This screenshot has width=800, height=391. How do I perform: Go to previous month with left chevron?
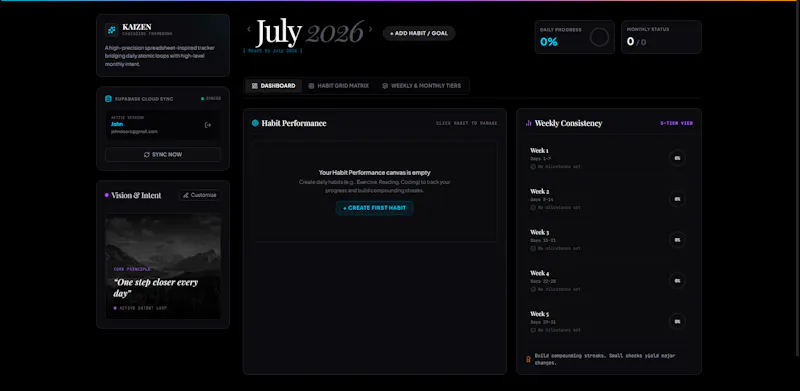(249, 29)
